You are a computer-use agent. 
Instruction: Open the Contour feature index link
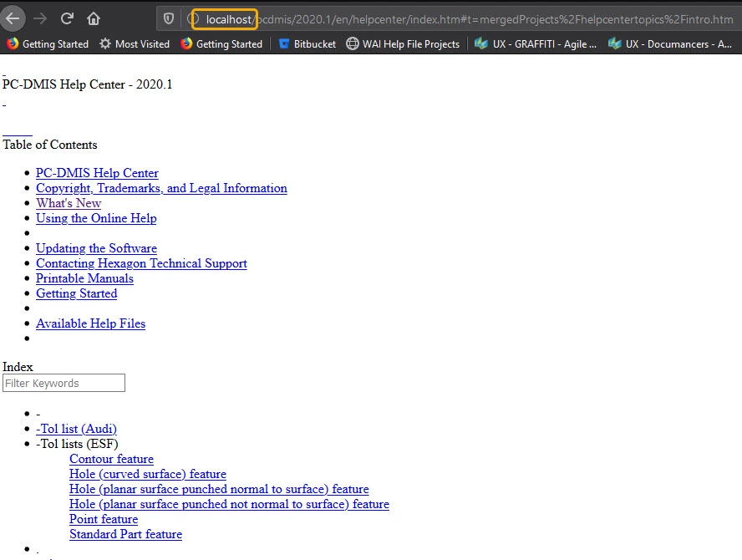pyautogui.click(x=112, y=459)
